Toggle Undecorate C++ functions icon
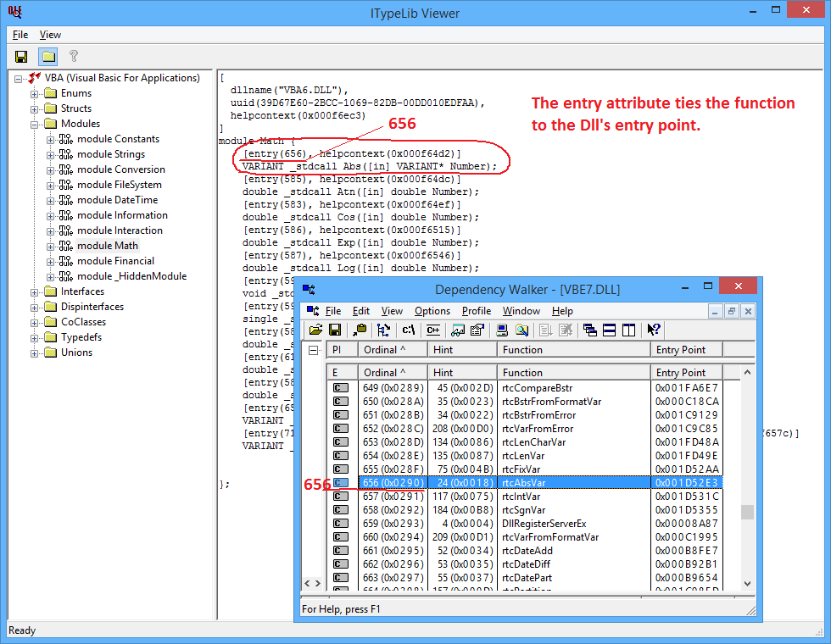831x644 pixels. click(x=433, y=330)
